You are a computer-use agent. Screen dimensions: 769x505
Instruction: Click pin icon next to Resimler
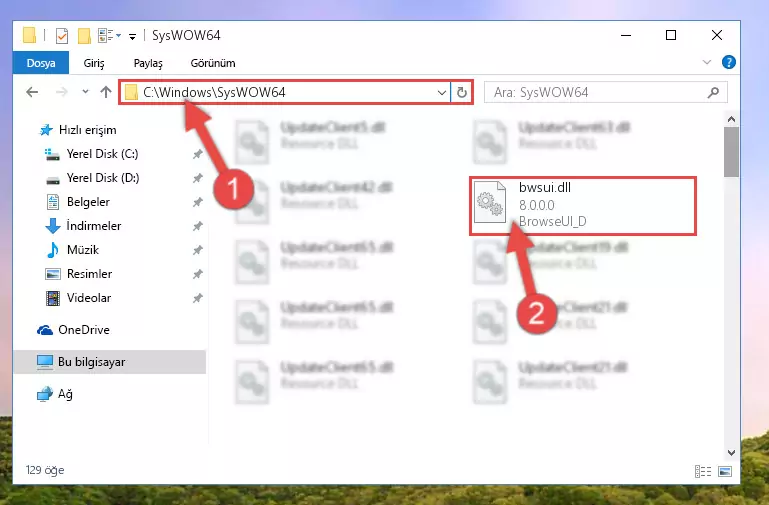(197, 274)
